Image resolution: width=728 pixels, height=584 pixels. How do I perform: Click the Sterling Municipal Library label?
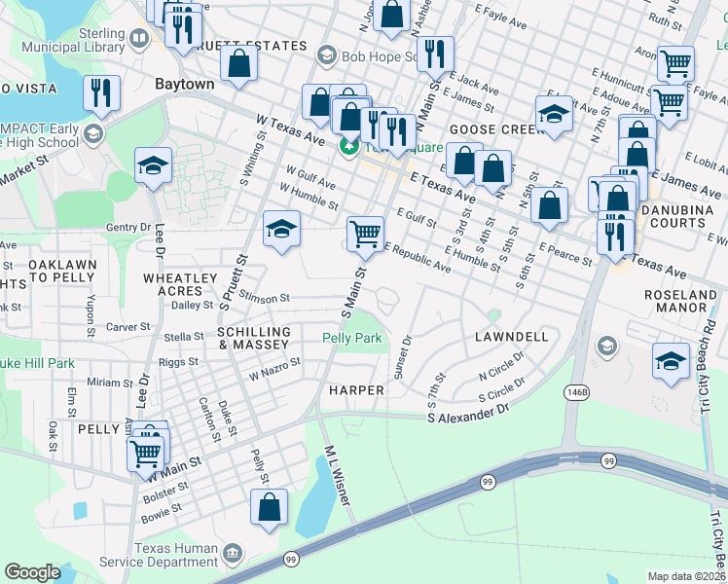73,40
